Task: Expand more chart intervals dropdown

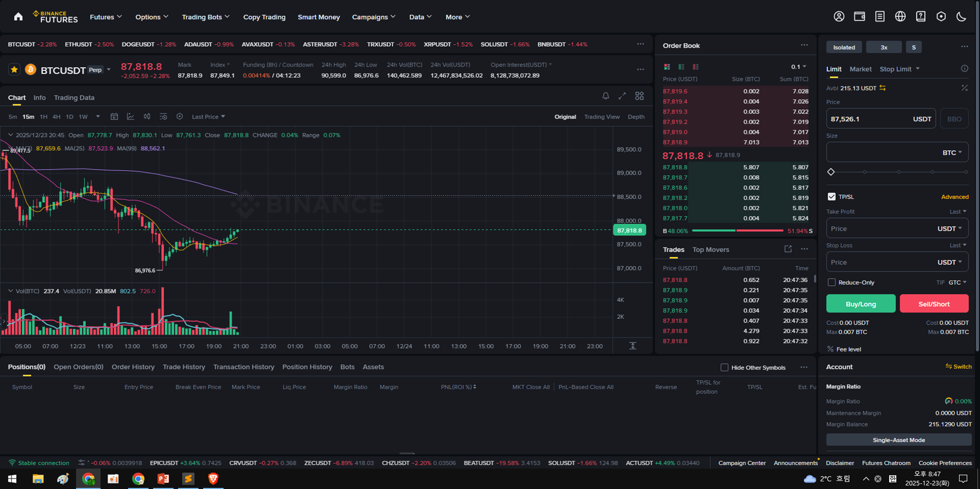Action: [x=98, y=117]
